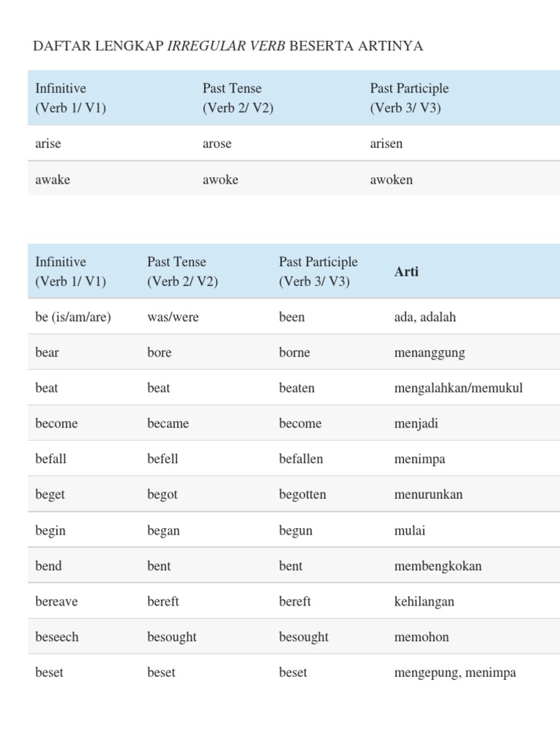Image resolution: width=560 pixels, height=747 pixels.
Task: Select the 'mulai' meaning cell
Action: [x=409, y=530]
